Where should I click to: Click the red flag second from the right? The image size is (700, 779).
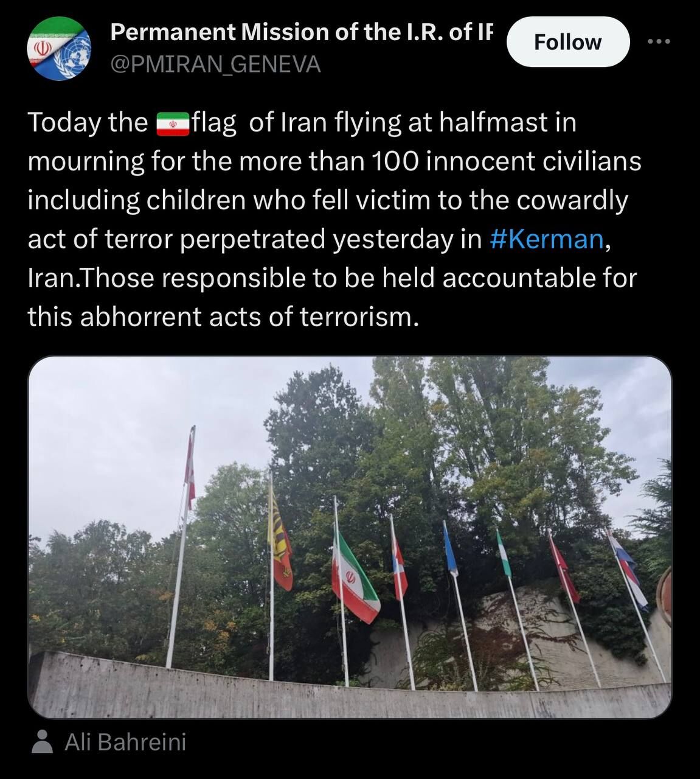(x=563, y=569)
